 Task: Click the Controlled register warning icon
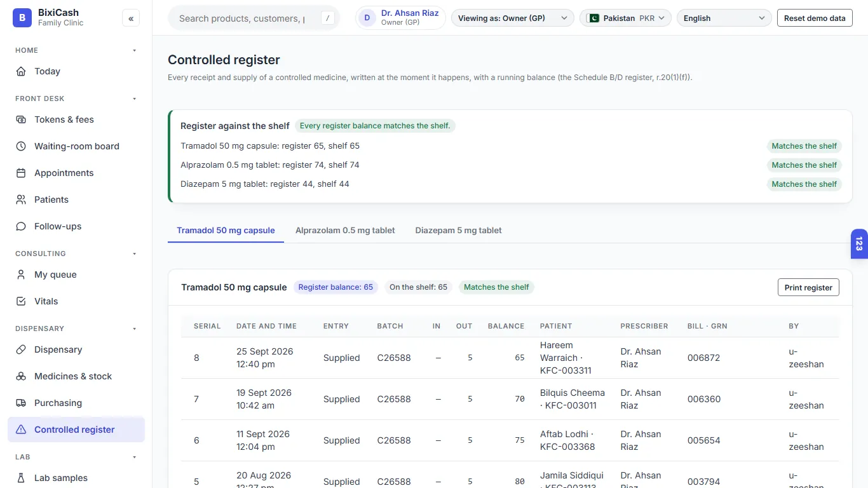[21, 430]
